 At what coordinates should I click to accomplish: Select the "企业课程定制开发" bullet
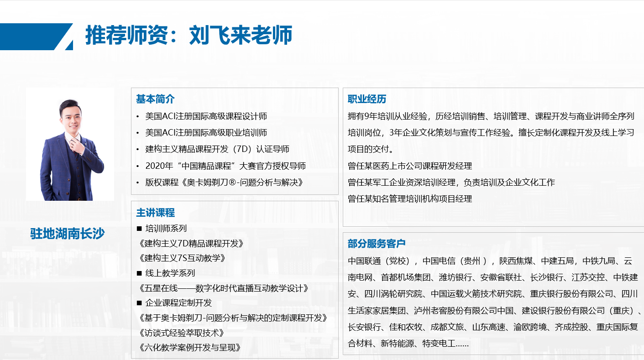tap(178, 303)
